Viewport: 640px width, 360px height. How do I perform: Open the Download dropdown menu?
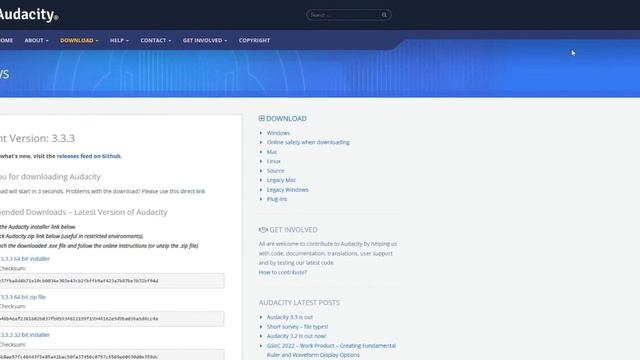click(79, 40)
